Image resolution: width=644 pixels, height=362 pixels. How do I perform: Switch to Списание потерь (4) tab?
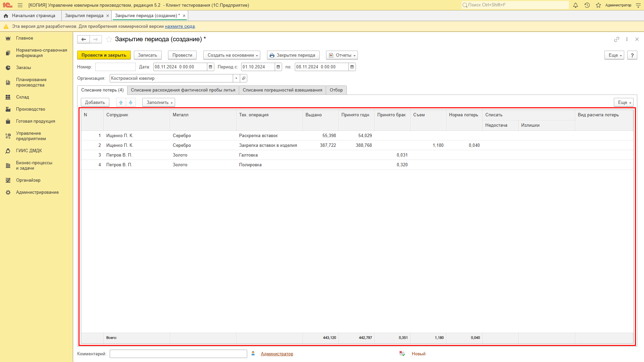[102, 90]
